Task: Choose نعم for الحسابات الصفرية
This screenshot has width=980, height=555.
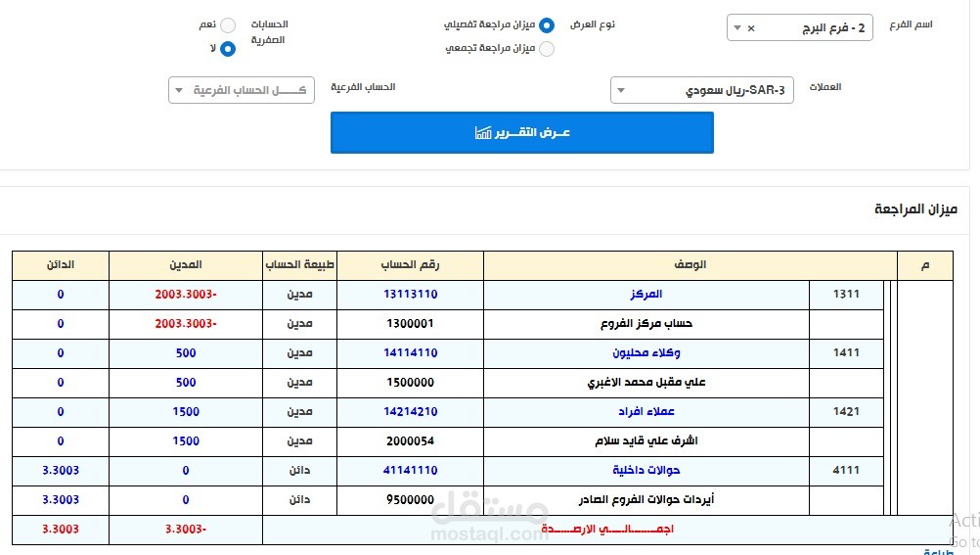Action: [x=228, y=25]
